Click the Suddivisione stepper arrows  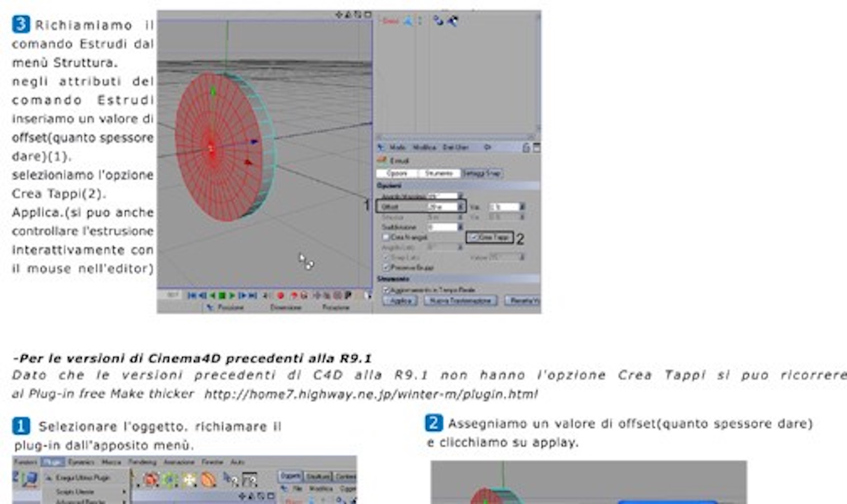pyautogui.click(x=460, y=227)
